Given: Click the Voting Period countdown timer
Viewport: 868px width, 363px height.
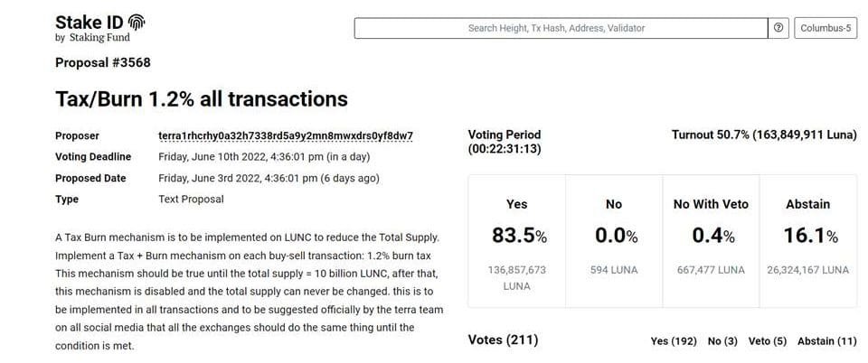Looking at the screenshot, I should [x=505, y=149].
